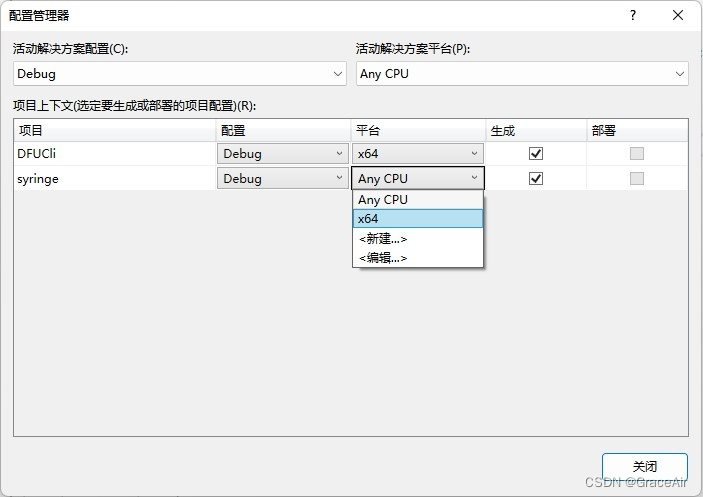Click the 配置 column header
The width and height of the screenshot is (703, 497).
(x=283, y=130)
